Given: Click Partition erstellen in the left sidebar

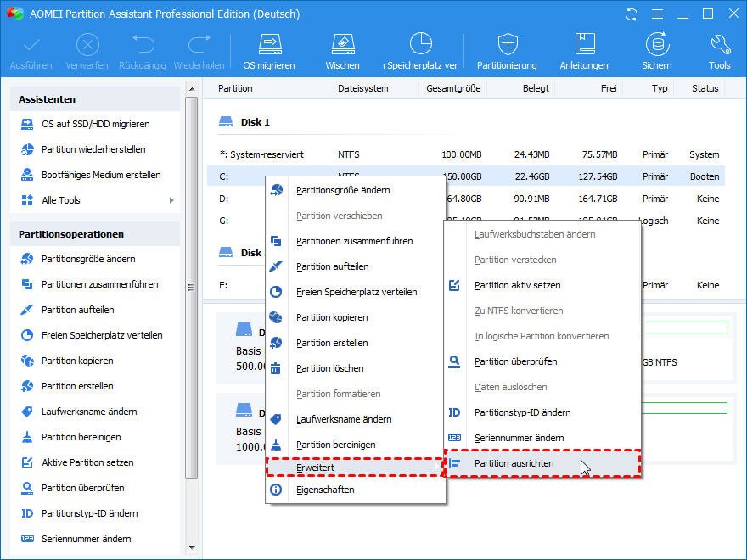Looking at the screenshot, I should pyautogui.click(x=77, y=386).
